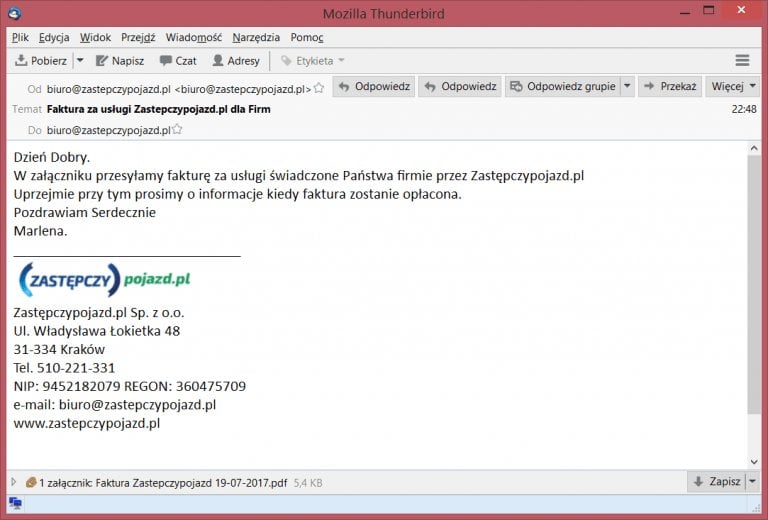Screen dimensions: 768x520
Task: Click the attachment size 5,4 KB
Action: pyautogui.click(x=308, y=483)
